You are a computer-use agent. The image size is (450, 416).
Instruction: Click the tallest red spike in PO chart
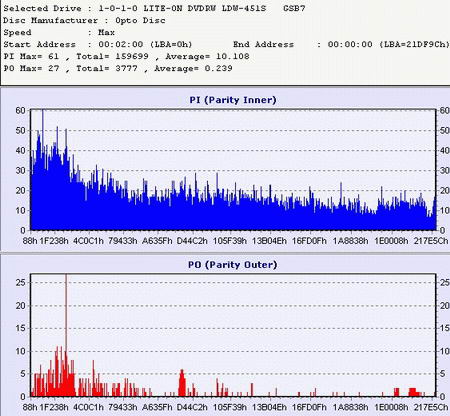pos(66,335)
